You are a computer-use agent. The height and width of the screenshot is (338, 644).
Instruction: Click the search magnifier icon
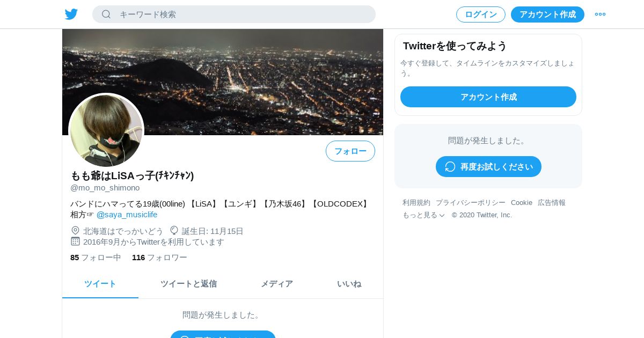(x=106, y=14)
